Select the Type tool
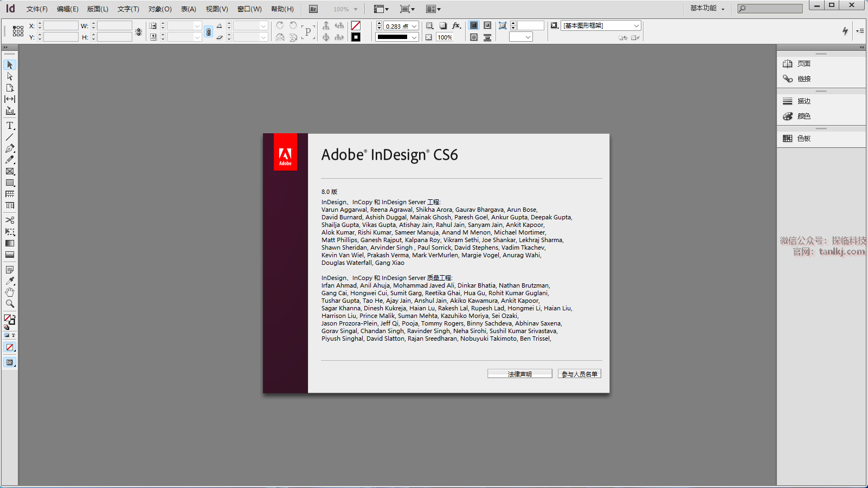Viewport: 868px width, 488px height. (10, 126)
